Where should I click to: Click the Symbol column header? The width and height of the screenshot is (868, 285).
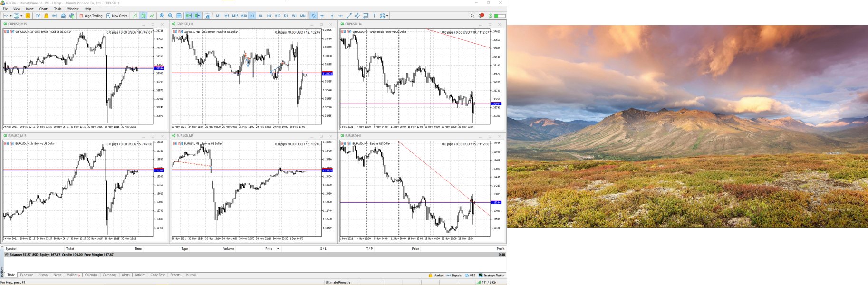pyautogui.click(x=11, y=249)
